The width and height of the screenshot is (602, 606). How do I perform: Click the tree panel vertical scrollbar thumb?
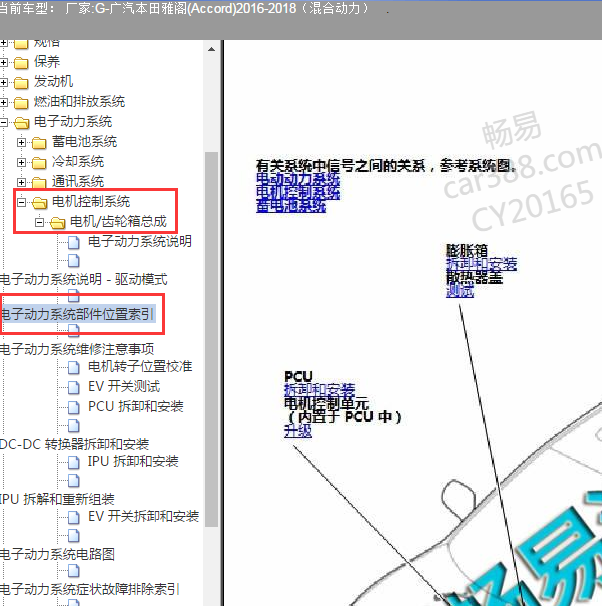coord(211,339)
